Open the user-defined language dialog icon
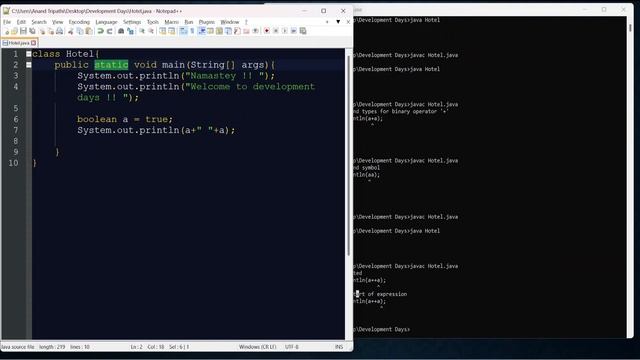The width and height of the screenshot is (640, 360). pos(211,31)
